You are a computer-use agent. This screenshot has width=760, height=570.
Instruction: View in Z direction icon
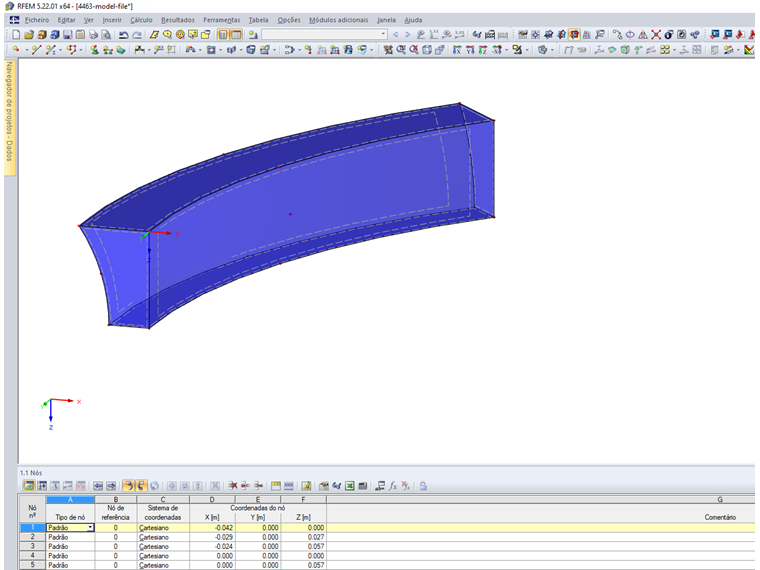[483, 49]
